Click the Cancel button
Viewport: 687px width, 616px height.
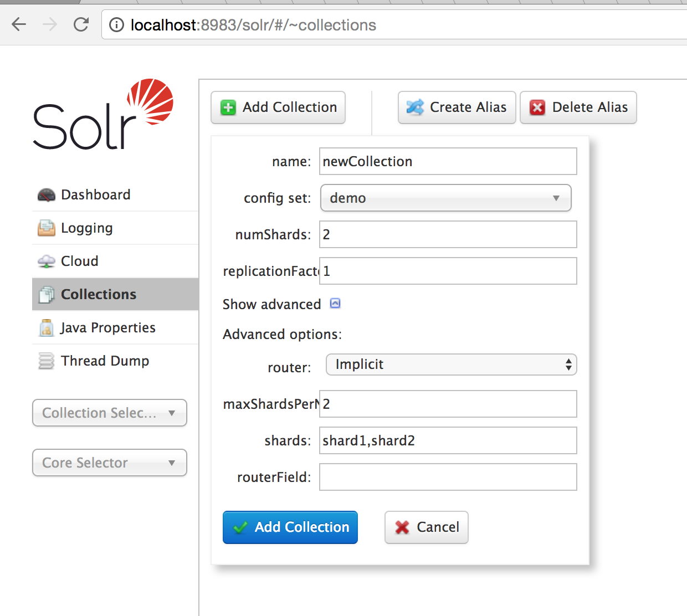pos(427,527)
